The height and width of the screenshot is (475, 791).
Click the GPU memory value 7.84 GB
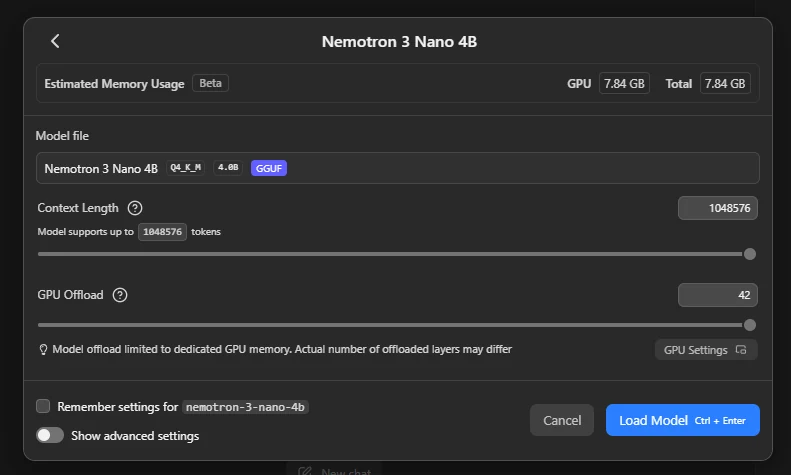(x=624, y=84)
